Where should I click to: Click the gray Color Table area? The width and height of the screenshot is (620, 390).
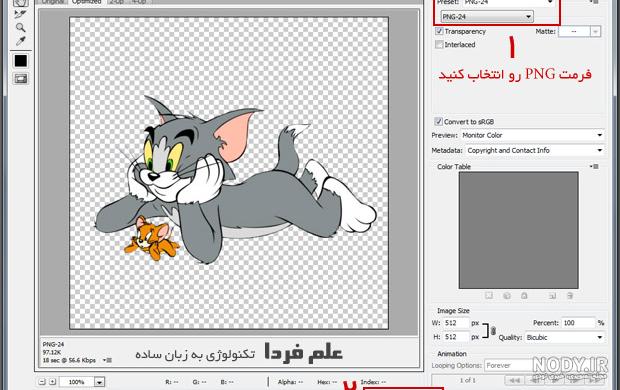tap(518, 230)
